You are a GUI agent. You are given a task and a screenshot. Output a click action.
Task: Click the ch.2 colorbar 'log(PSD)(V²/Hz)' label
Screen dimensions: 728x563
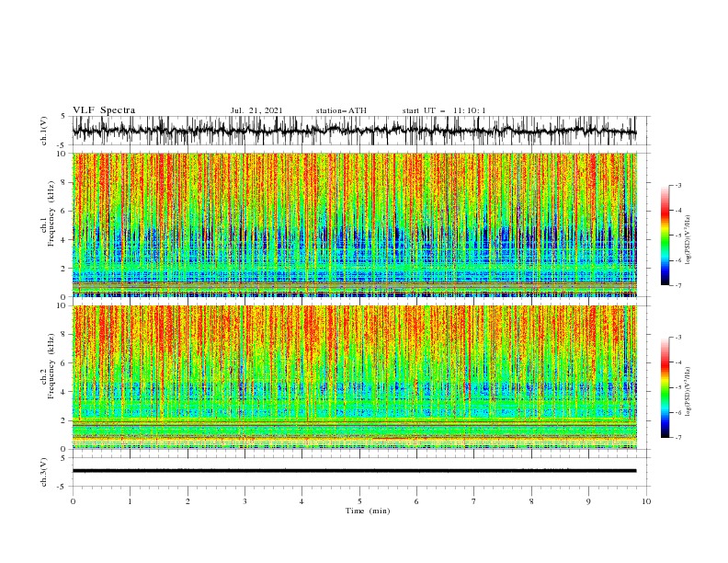click(688, 392)
